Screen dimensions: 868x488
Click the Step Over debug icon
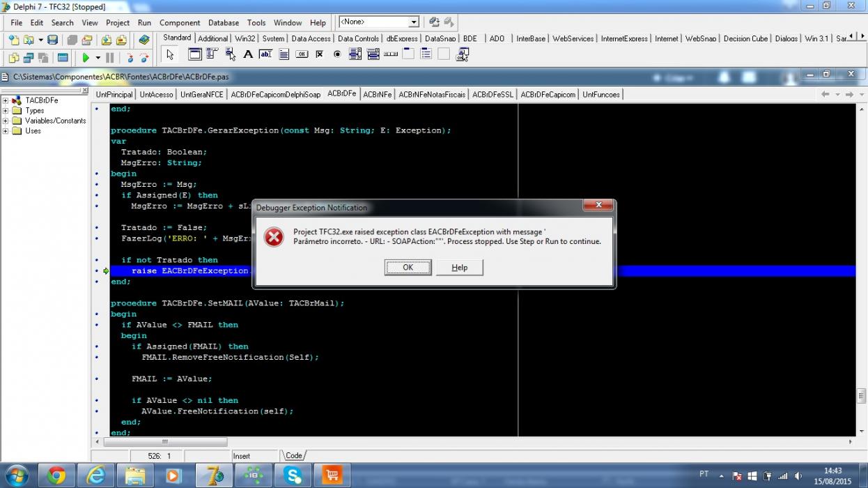coord(144,58)
